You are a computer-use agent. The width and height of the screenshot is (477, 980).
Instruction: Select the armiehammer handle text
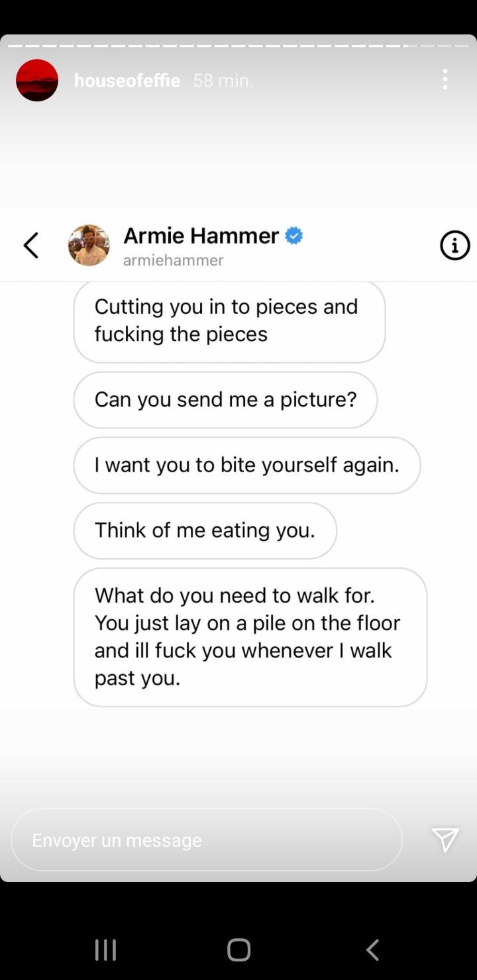point(174,260)
